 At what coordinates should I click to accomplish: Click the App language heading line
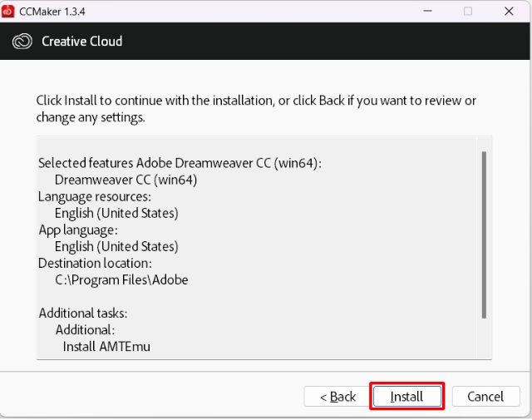(x=78, y=230)
